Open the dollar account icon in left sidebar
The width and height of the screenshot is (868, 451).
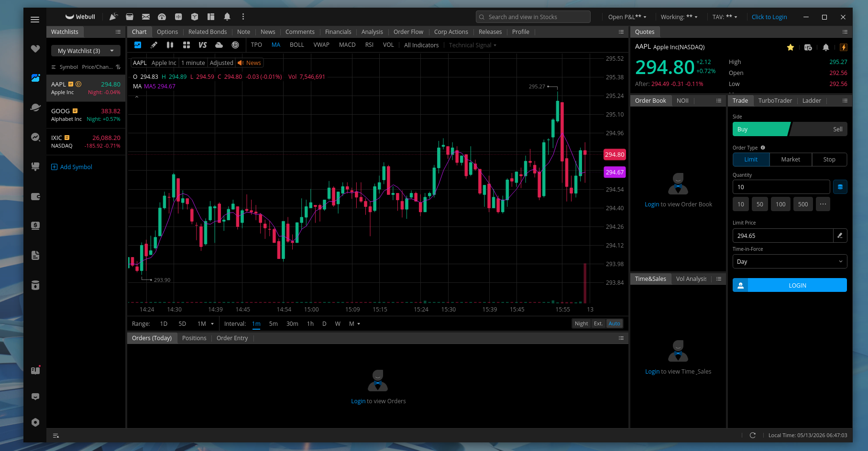[x=35, y=225]
